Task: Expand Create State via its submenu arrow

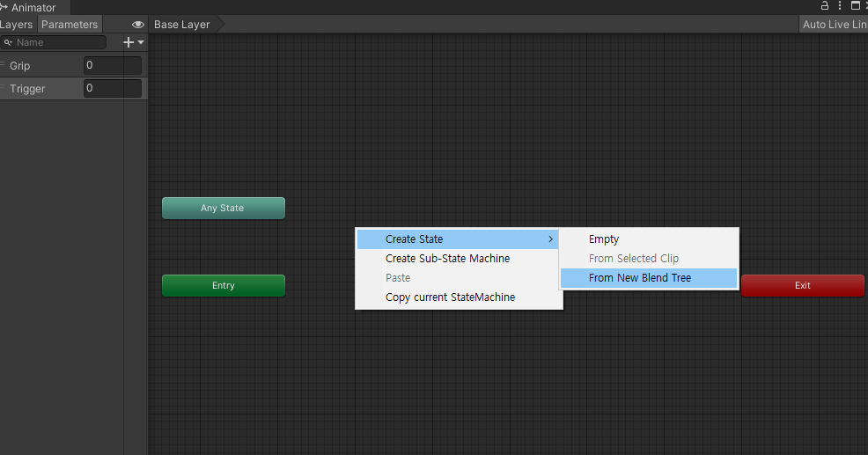Action: tap(550, 239)
